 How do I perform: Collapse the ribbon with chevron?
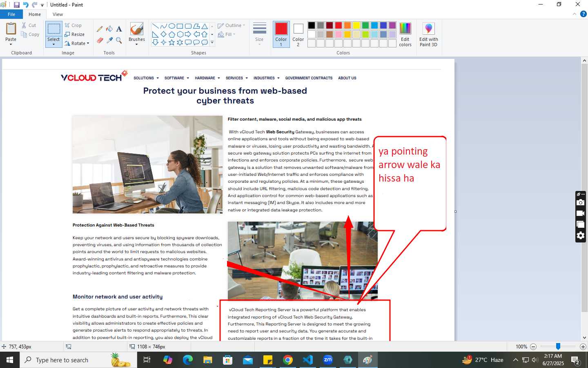coord(575,14)
